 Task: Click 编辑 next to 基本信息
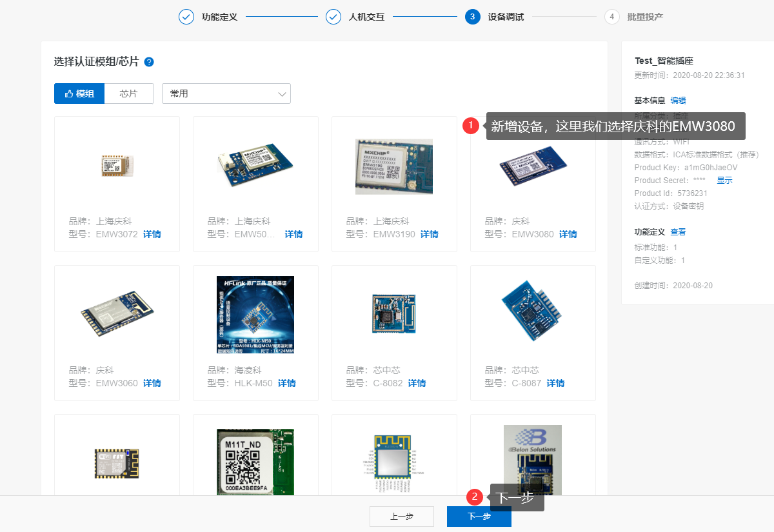[679, 100]
